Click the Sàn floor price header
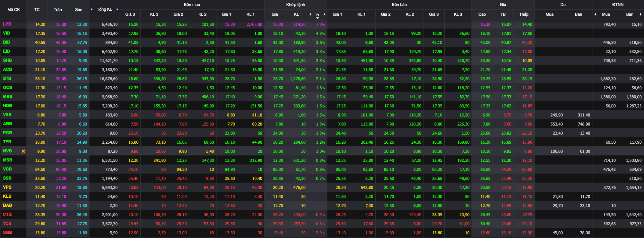The height and width of the screenshot is (238, 644). pyautogui.click(x=78, y=10)
